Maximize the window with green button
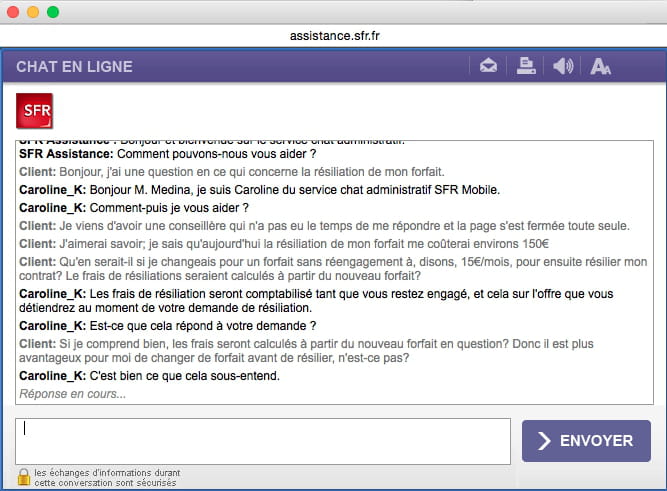Screen dimensions: 667x491 (53, 12)
